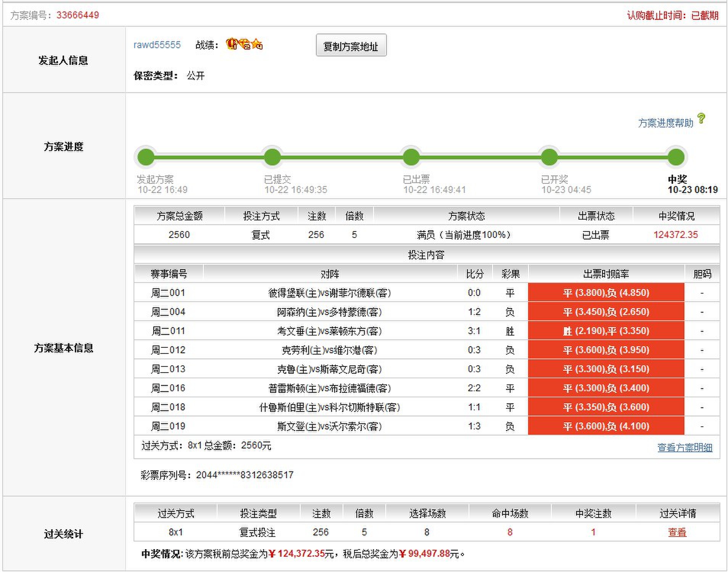Click the crown achievement badge icon
Image resolution: width=728 pixels, height=572 pixels.
[x=231, y=44]
